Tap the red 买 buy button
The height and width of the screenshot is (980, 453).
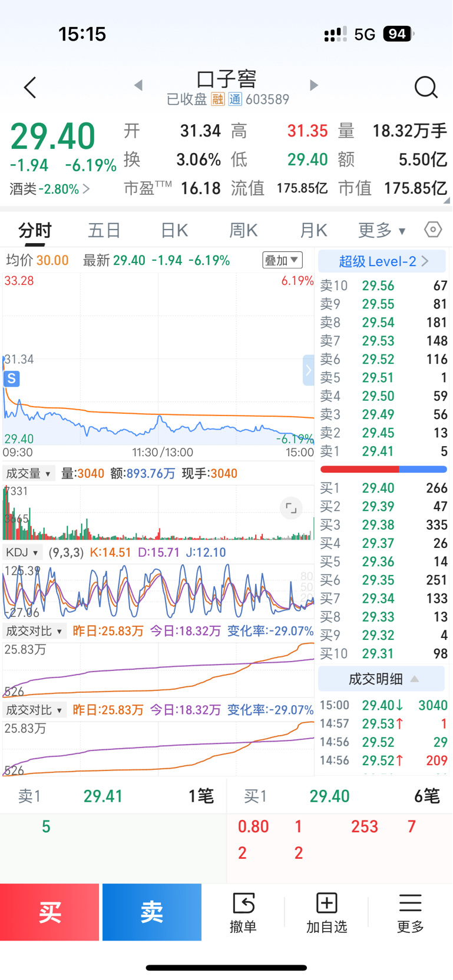pos(49,912)
